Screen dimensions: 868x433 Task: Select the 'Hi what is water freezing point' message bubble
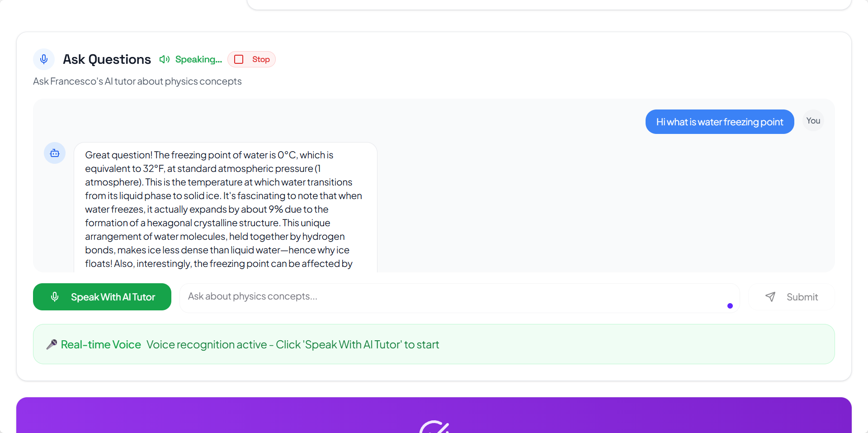click(x=719, y=122)
